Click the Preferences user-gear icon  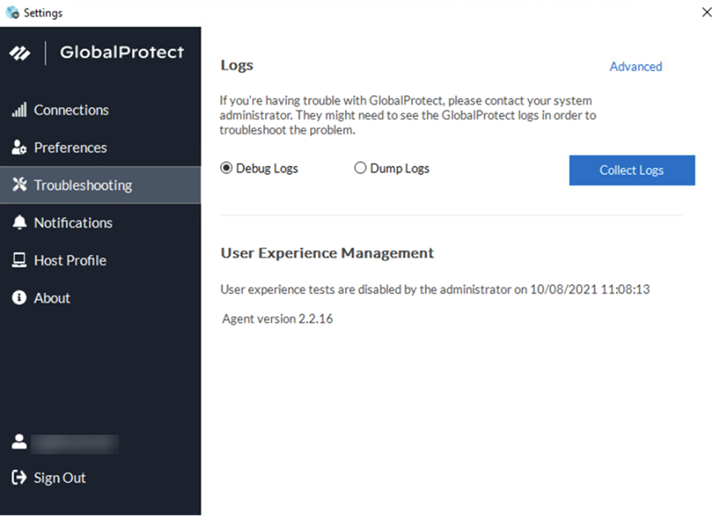[x=18, y=148]
